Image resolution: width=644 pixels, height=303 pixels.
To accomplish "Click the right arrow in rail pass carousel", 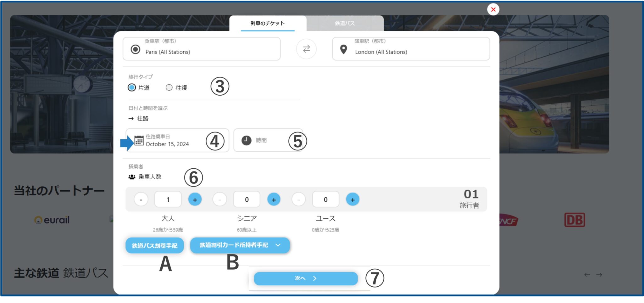I will click(x=599, y=275).
